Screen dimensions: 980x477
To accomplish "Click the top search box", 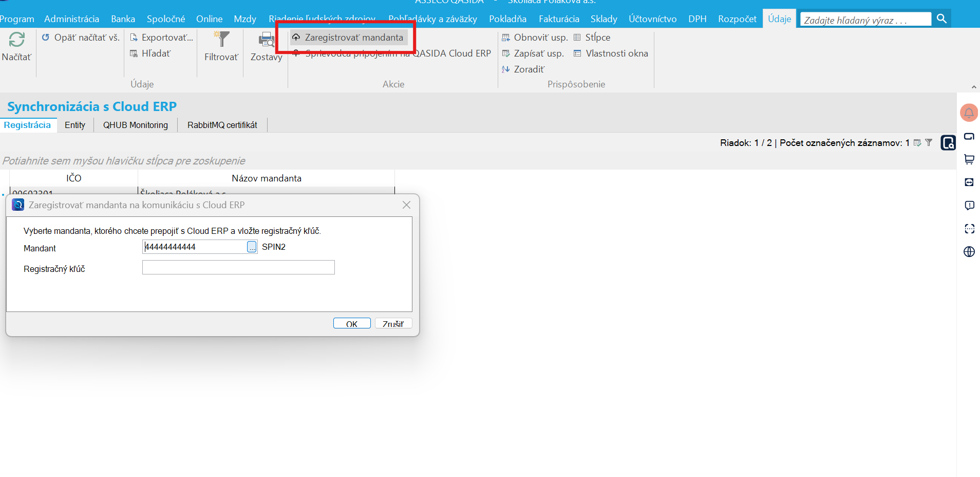I will point(865,20).
